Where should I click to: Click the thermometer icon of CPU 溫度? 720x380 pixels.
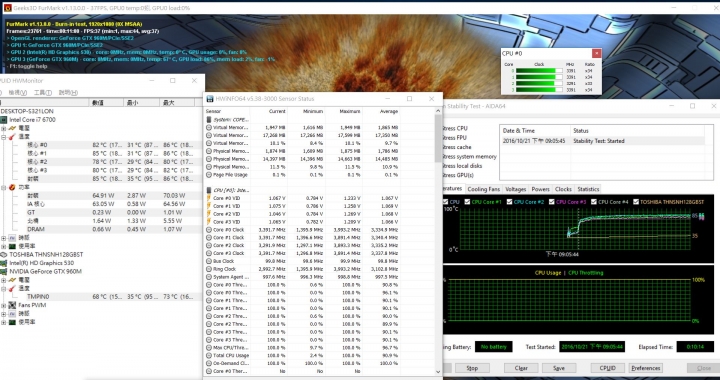12,137
